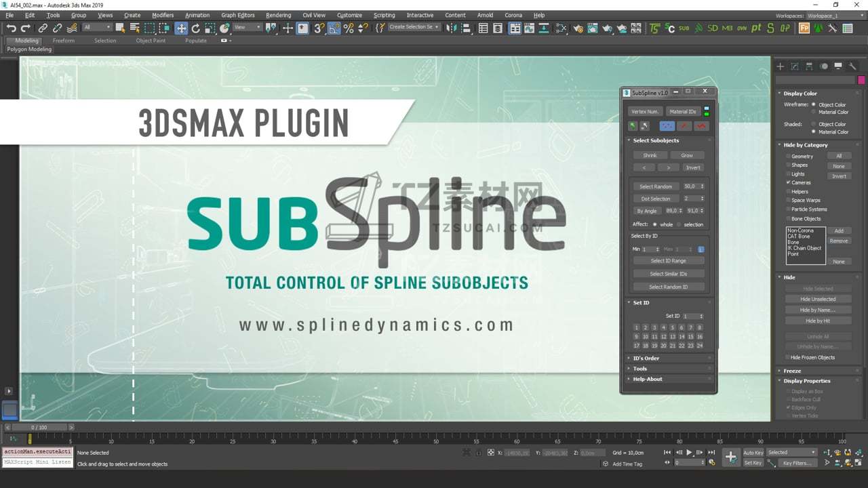Collapse the Select Subobjects rollout

[668, 140]
